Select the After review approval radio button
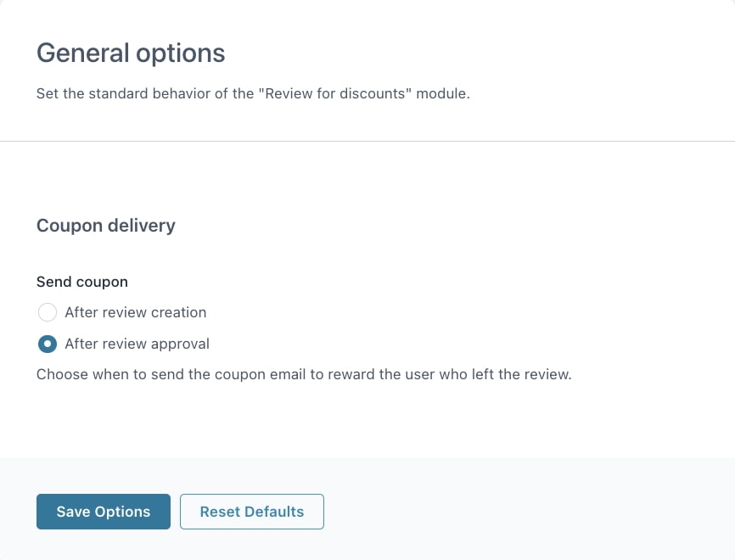735x560 pixels. point(48,344)
